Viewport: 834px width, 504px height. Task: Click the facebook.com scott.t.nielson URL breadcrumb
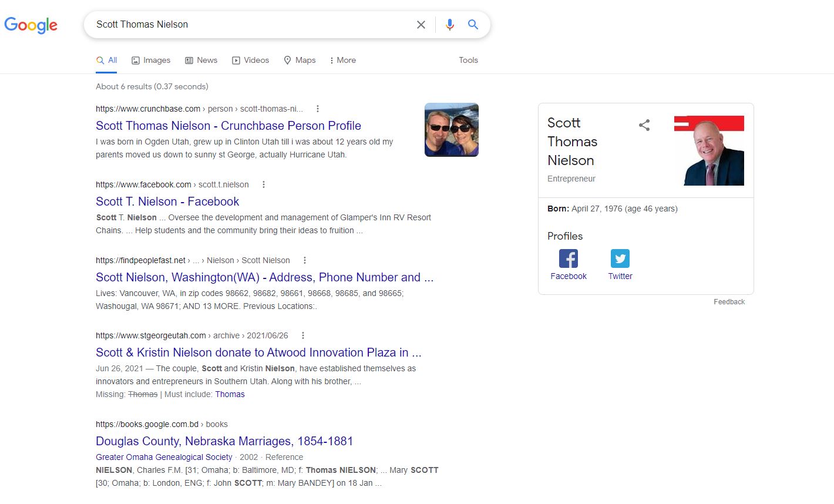pyautogui.click(x=172, y=184)
